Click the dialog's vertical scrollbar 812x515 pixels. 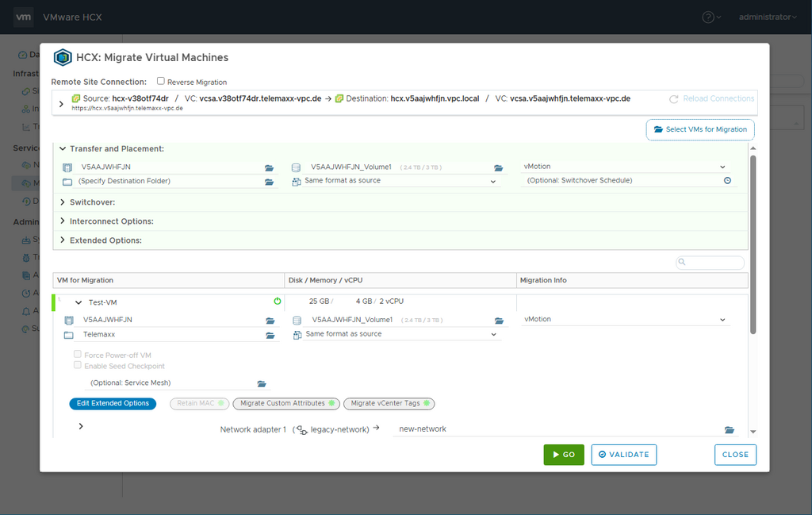753,238
